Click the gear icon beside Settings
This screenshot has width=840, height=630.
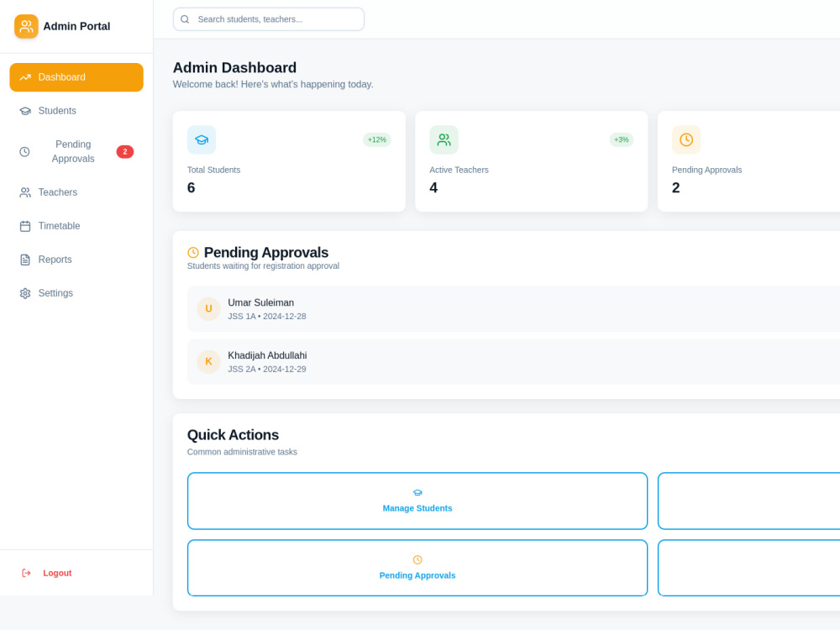point(25,293)
